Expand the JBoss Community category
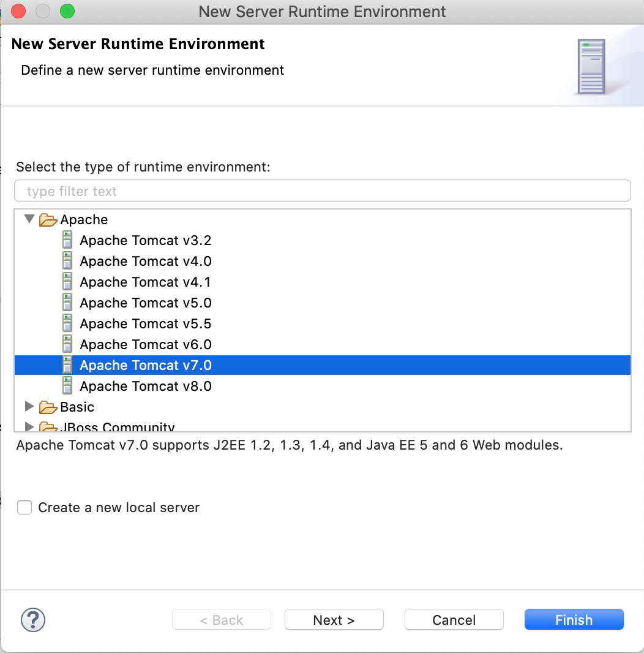This screenshot has height=653, width=644. pyautogui.click(x=29, y=426)
